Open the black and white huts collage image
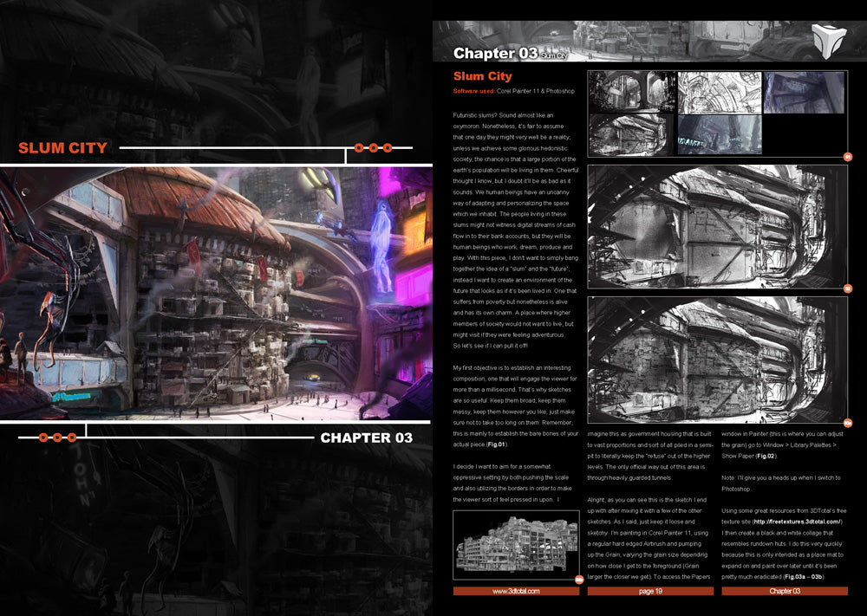 516,544
